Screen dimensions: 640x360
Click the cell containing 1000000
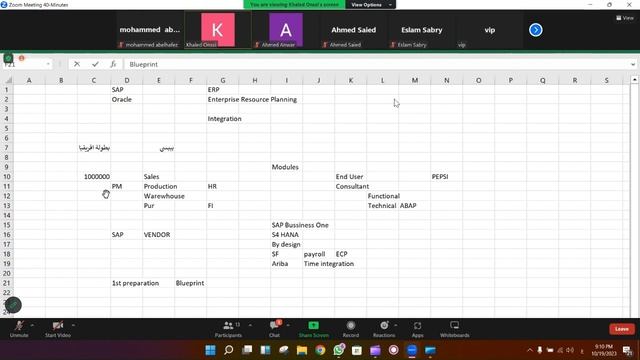pyautogui.click(x=94, y=177)
